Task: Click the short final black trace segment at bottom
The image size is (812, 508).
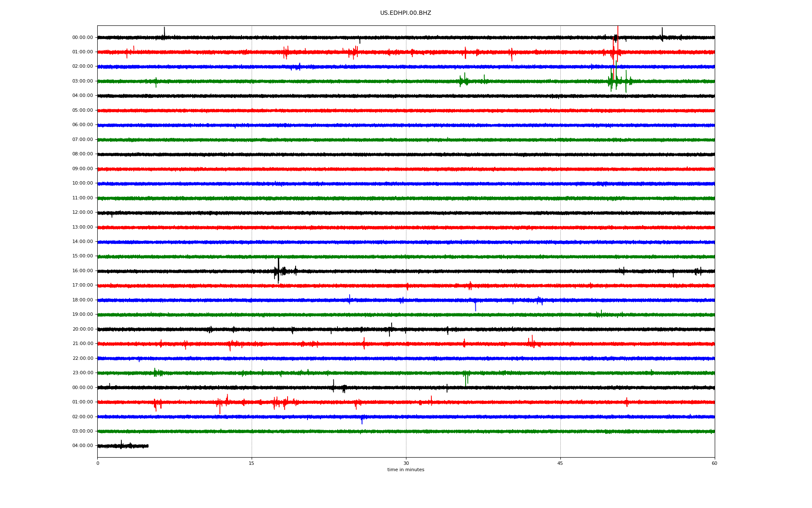Action: click(123, 446)
